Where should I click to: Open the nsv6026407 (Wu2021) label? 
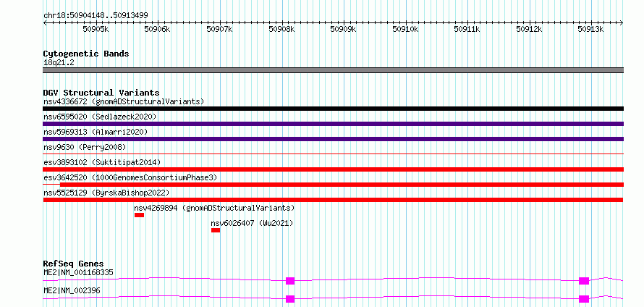(x=253, y=223)
